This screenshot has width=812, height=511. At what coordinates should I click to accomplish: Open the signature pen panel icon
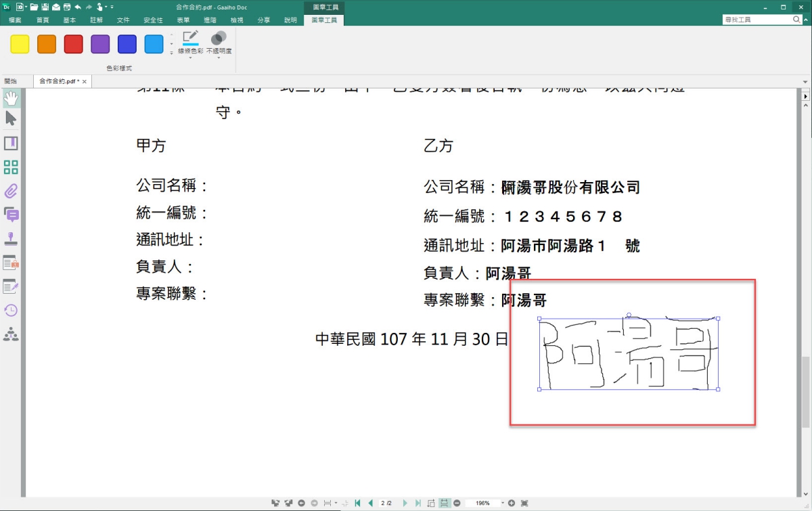[x=11, y=286]
